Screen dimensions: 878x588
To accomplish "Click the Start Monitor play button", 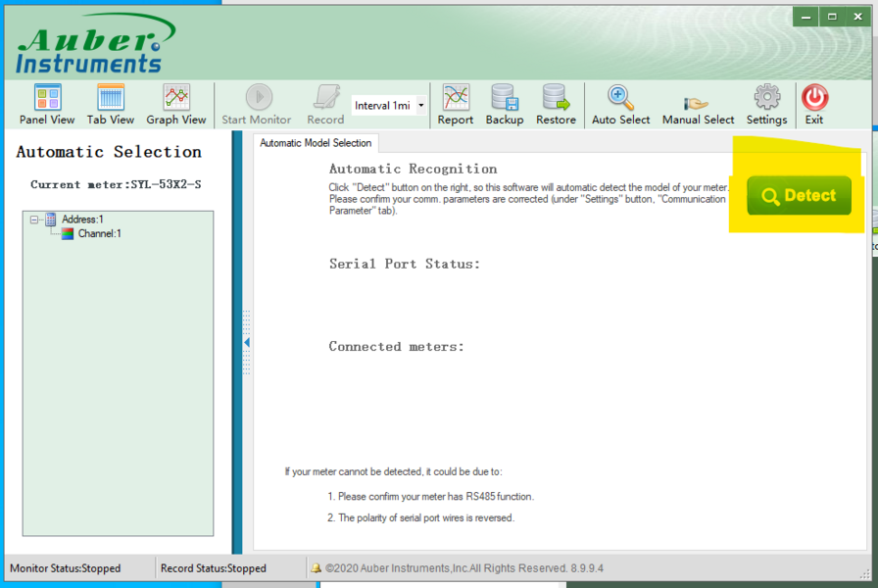I will 257,104.
